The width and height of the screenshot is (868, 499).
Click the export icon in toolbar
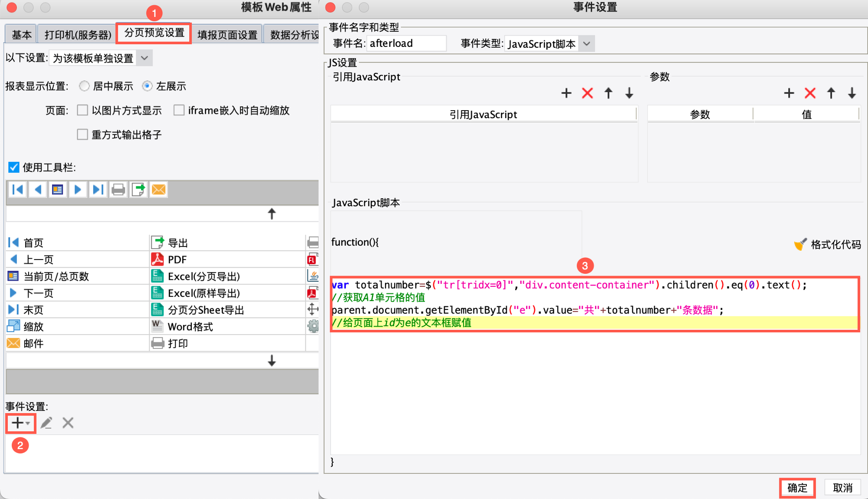[x=138, y=190]
